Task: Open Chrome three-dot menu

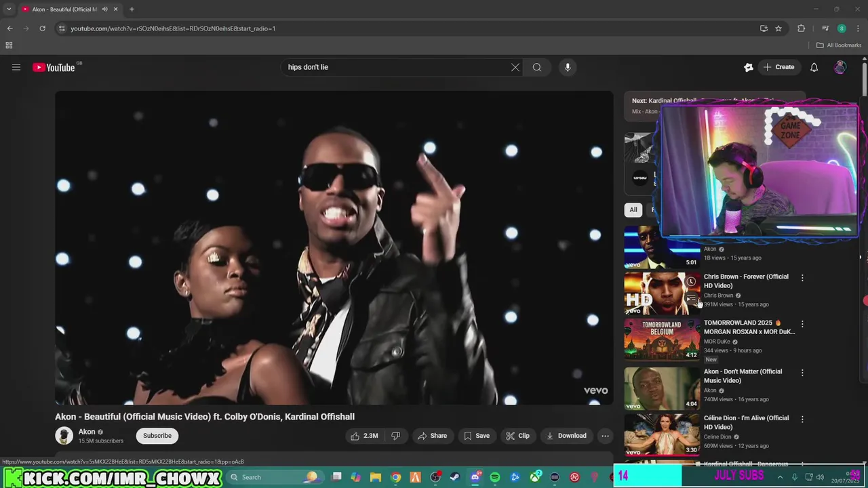Action: tap(857, 28)
